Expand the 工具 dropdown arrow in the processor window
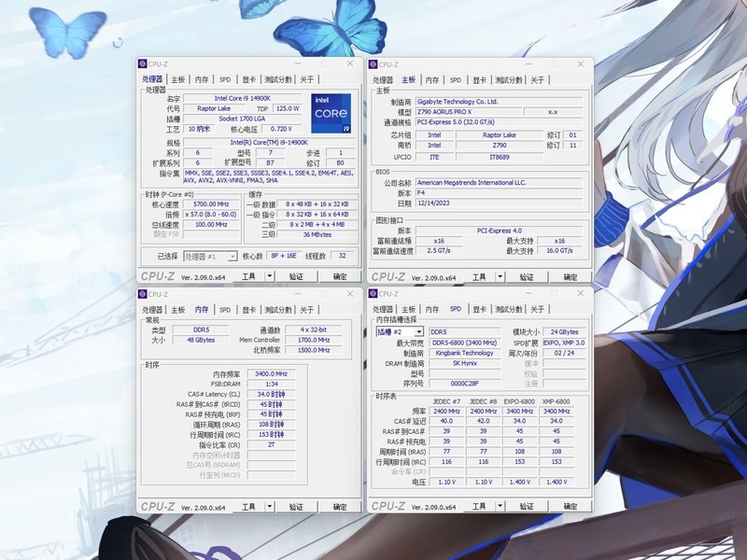The width and height of the screenshot is (747, 560). pyautogui.click(x=270, y=276)
